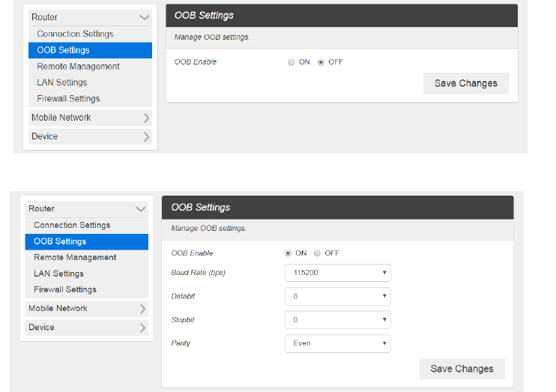556x392 pixels.
Task: Go to Remote Management in lower sidebar
Action: click(x=75, y=257)
